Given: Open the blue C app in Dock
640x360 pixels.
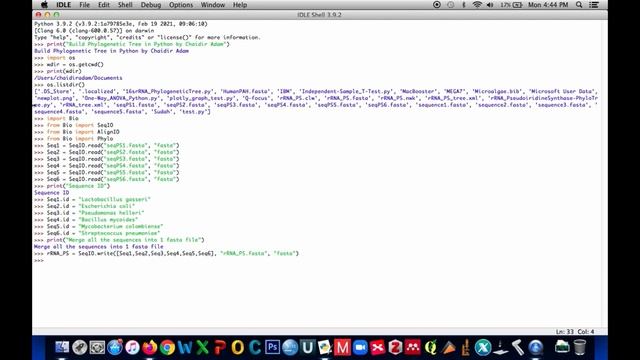Looking at the screenshot, I should (255, 347).
